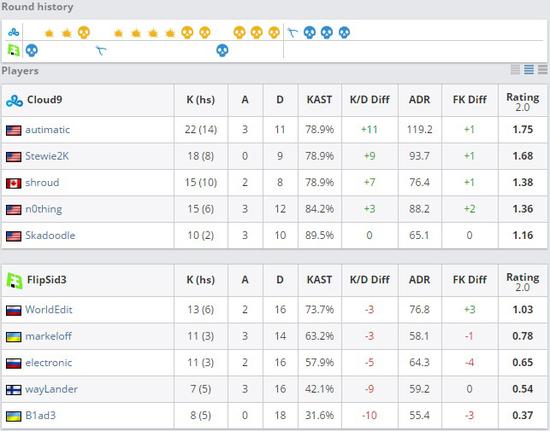
Task: Click the last blue skull in Cloud9 row
Action: [x=344, y=33]
